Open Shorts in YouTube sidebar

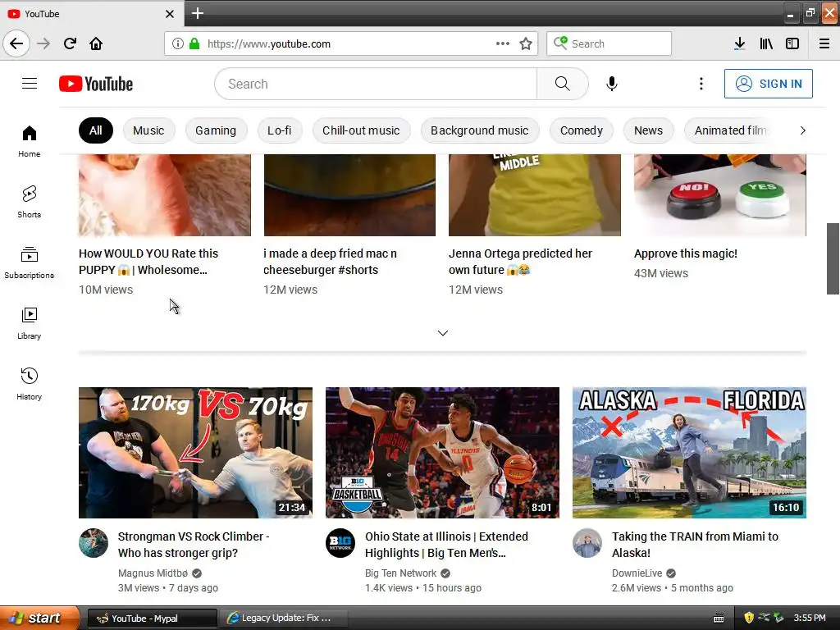click(30, 202)
